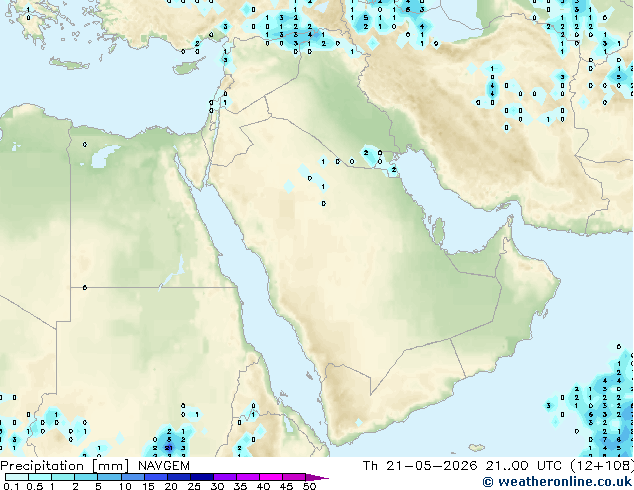
Task: Click the '21' precipitation value on the map
Action: point(169,448)
